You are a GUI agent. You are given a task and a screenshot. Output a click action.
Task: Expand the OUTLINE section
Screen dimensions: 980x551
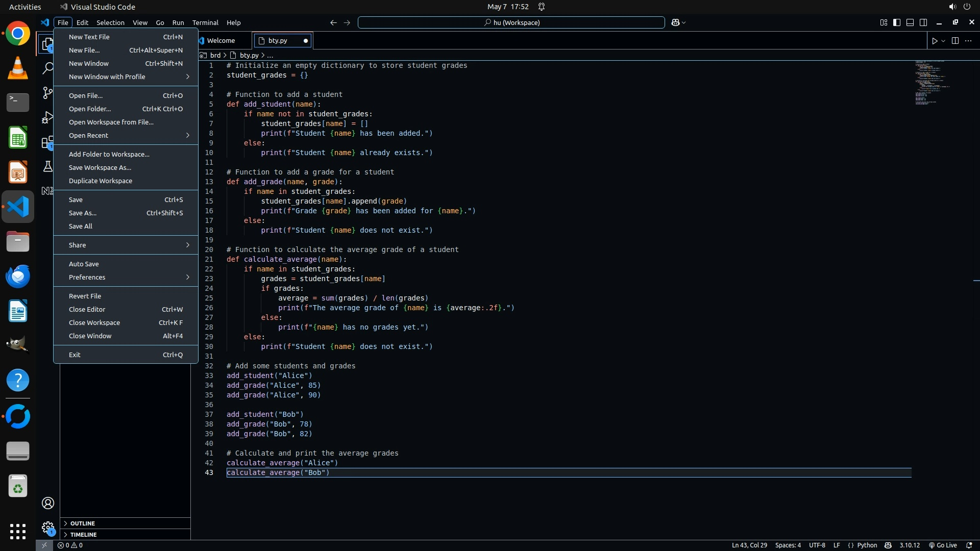83,523
